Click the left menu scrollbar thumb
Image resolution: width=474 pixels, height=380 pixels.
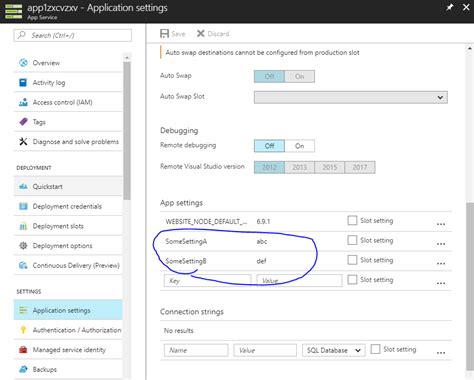coord(127,130)
